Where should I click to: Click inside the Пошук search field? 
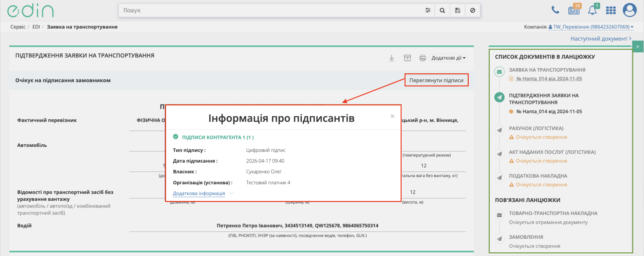[269, 10]
